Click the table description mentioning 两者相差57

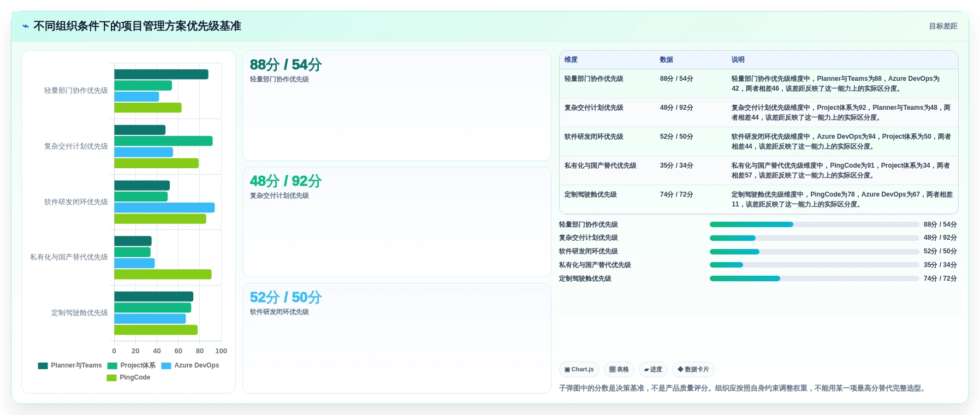click(x=842, y=170)
